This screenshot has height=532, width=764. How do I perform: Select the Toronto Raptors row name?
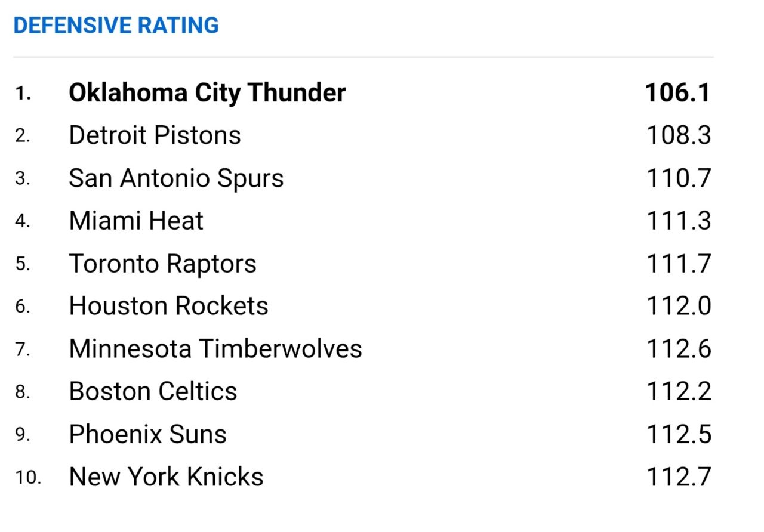click(162, 264)
